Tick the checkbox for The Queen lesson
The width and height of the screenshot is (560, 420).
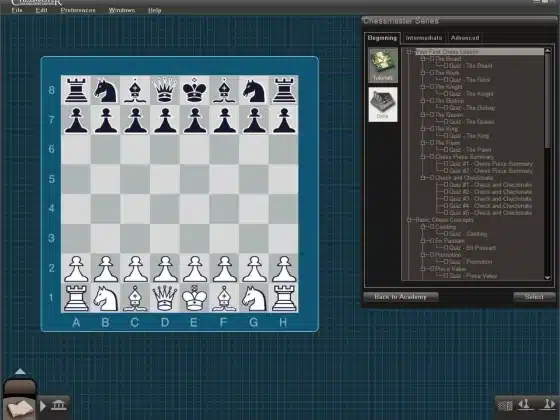click(431, 115)
